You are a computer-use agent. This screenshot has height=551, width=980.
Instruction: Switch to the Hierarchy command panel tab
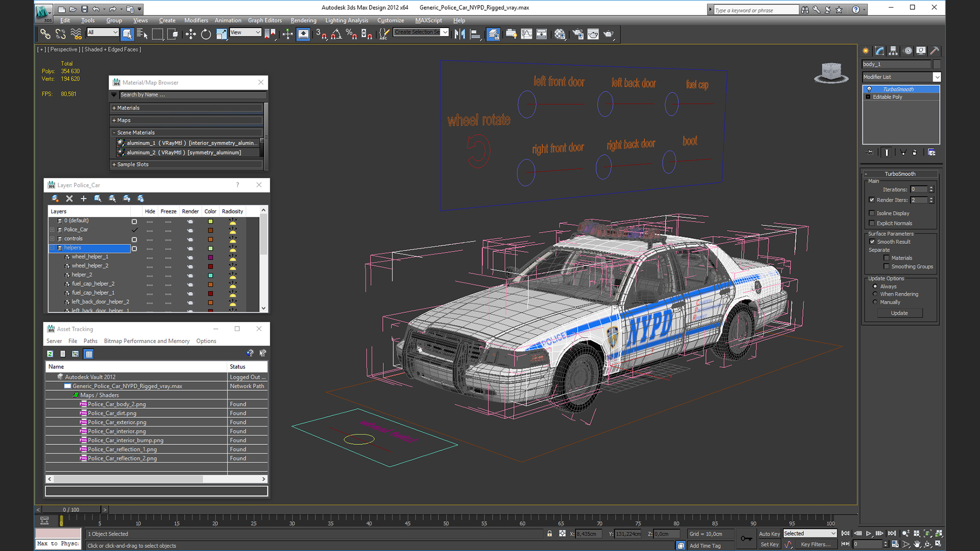click(x=893, y=51)
